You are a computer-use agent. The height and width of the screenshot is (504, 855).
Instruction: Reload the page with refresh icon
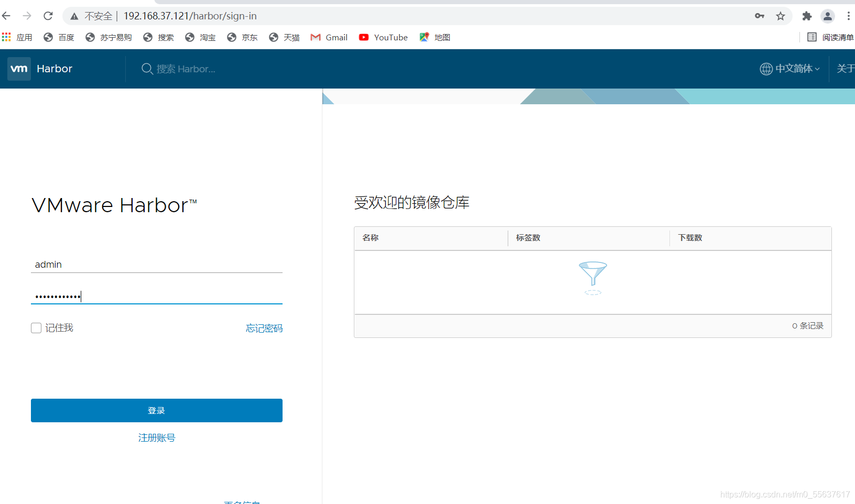(48, 16)
